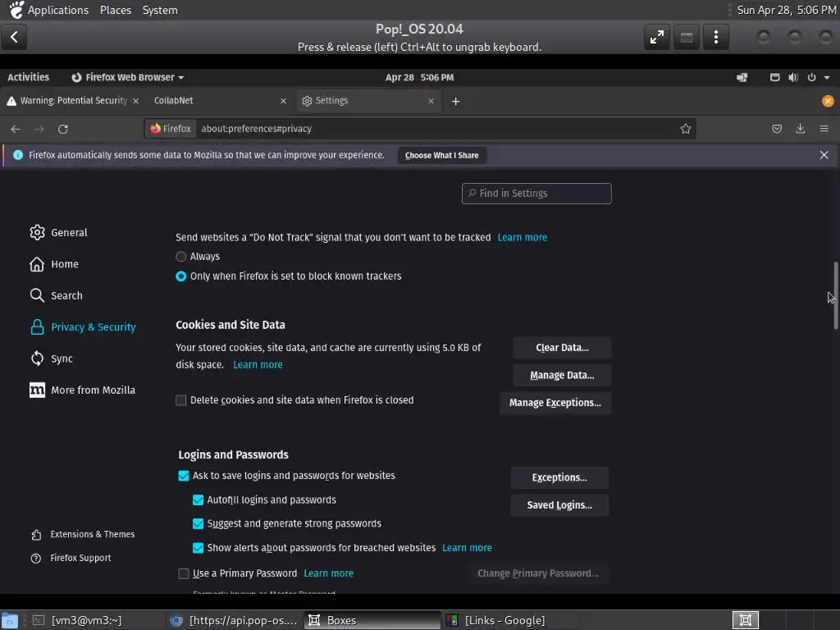Viewport: 840px width, 630px height.
Task: Click the Firefox identity icon in URL bar
Action: pyautogui.click(x=170, y=129)
